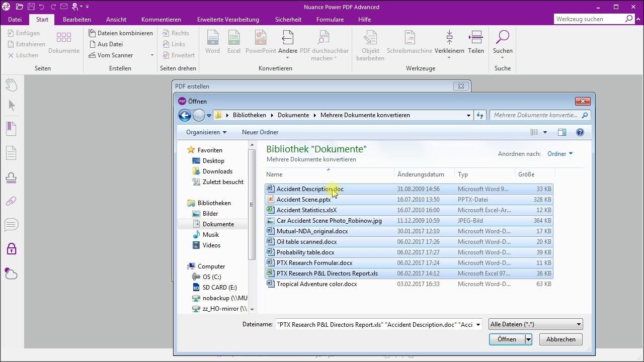This screenshot has width=644, height=362.
Task: Click Dateien kombinieren in the ribbon
Action: click(x=121, y=33)
